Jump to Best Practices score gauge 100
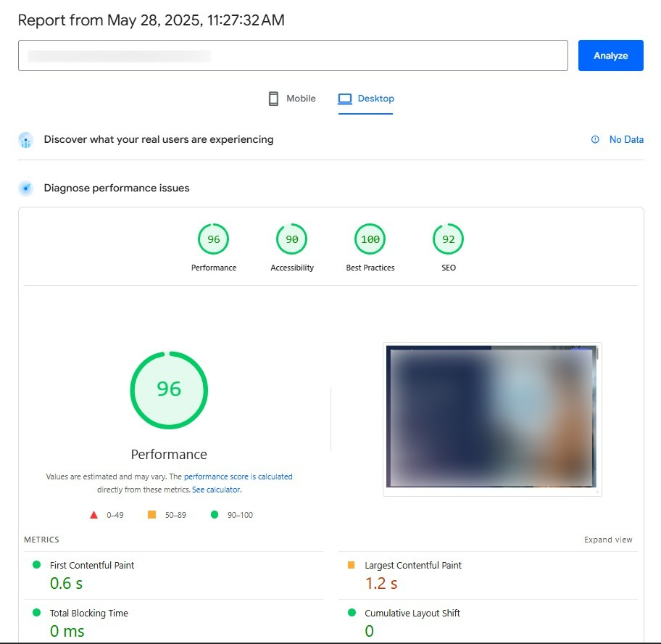This screenshot has width=661, height=644. 370,239
